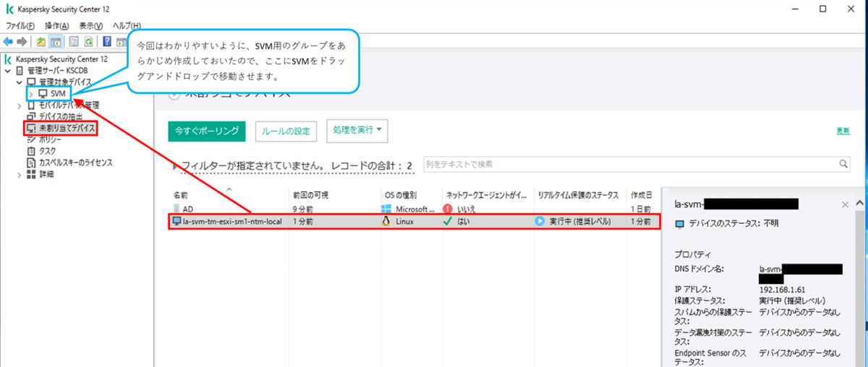The width and height of the screenshot is (868, 367).
Task: Open the ファイル(F) menu
Action: tap(20, 25)
